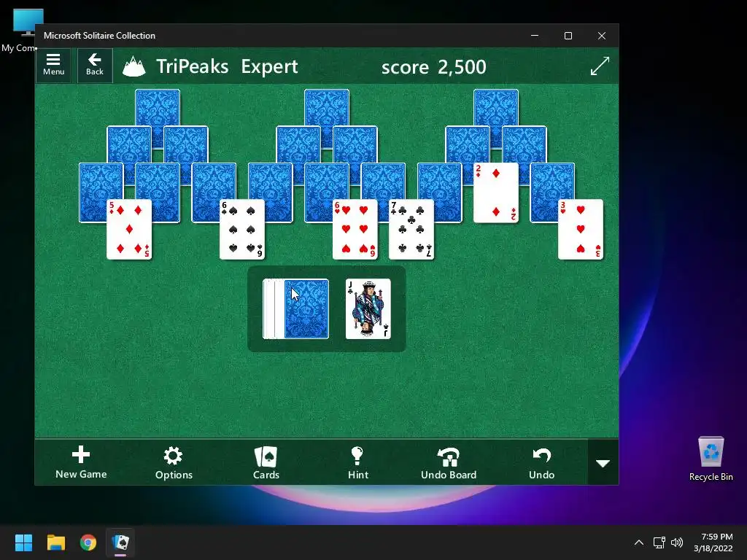Select the 6 of hearts card
Screen dimensions: 747x560
(x=355, y=229)
